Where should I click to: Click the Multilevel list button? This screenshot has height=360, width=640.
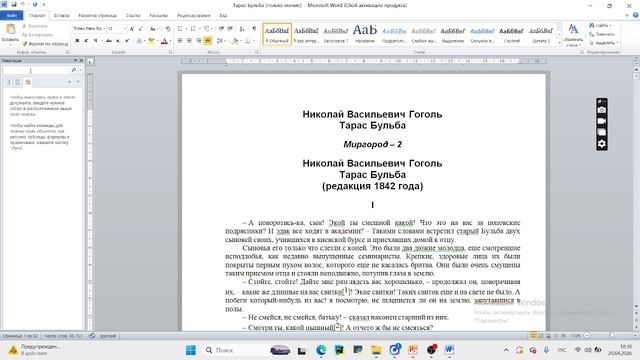207,29
